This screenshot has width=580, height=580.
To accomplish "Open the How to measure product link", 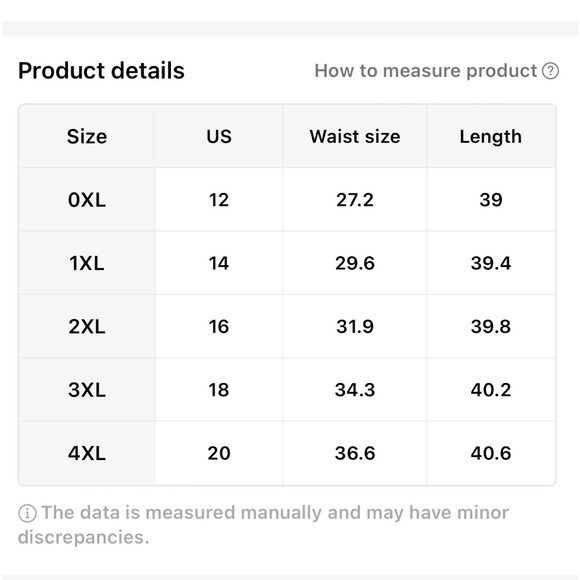I will click(x=436, y=71).
